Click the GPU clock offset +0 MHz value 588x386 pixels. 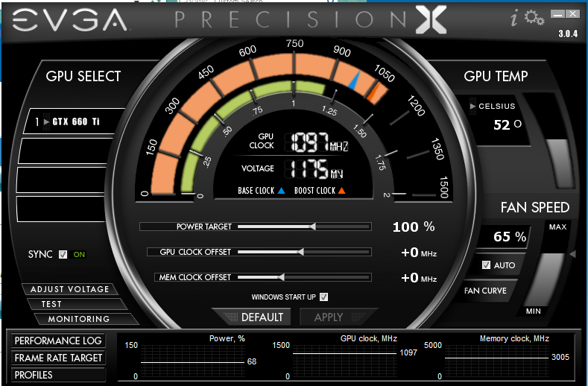coord(419,253)
